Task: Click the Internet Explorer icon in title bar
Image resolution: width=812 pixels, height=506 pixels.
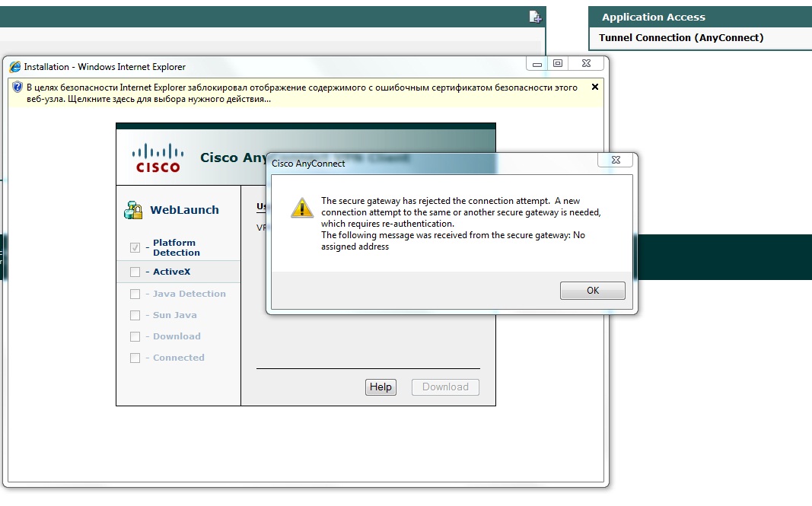Action: pyautogui.click(x=15, y=67)
